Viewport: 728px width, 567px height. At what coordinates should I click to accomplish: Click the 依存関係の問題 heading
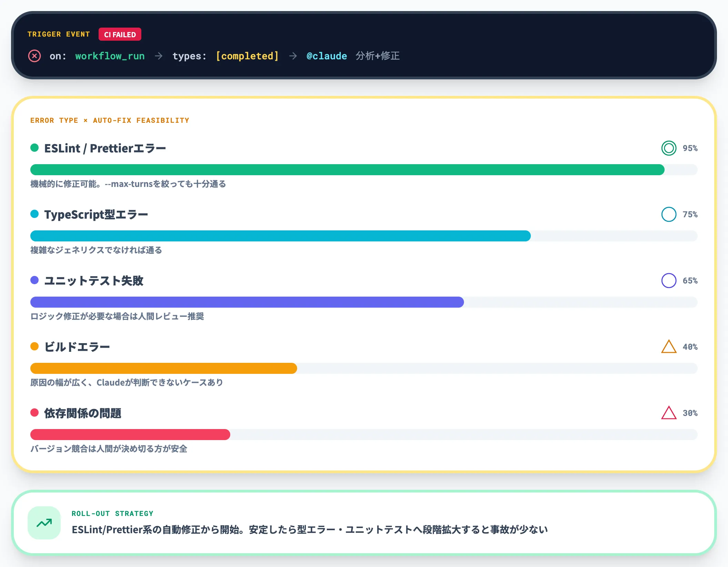pyautogui.click(x=83, y=413)
